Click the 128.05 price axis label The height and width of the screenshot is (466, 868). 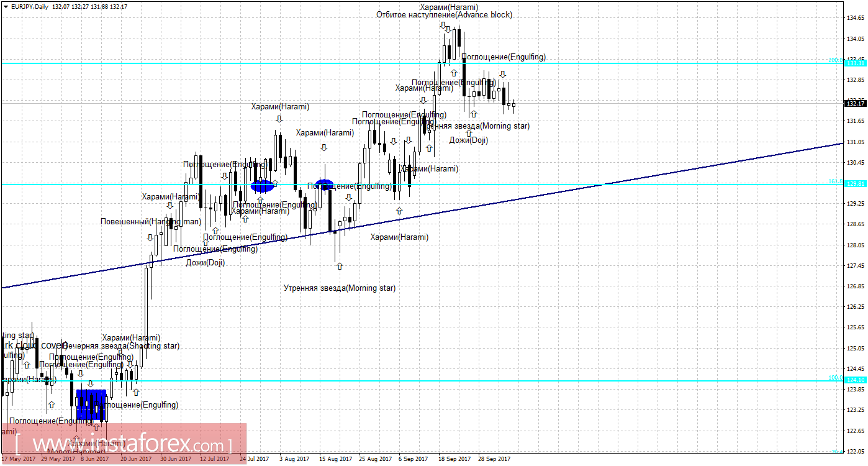click(856, 245)
